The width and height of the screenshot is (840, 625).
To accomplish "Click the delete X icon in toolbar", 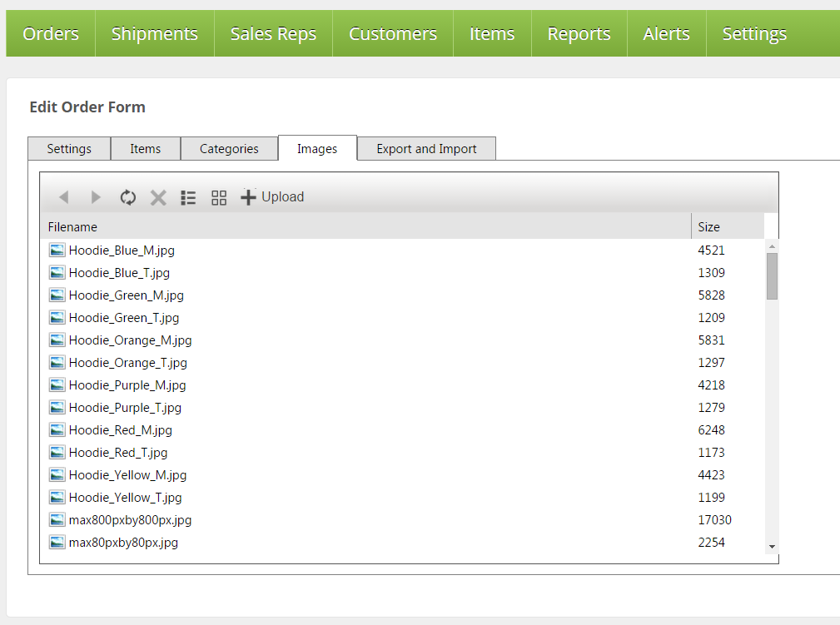I will [x=158, y=197].
